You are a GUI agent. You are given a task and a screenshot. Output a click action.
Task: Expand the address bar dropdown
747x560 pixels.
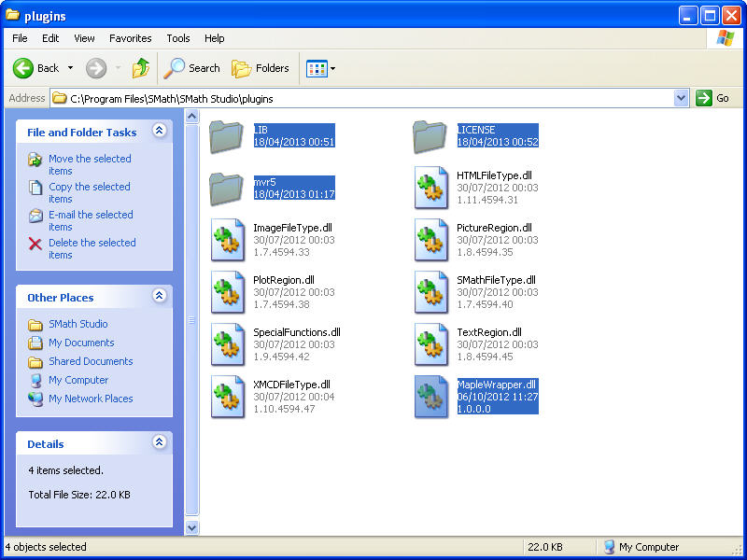click(681, 98)
